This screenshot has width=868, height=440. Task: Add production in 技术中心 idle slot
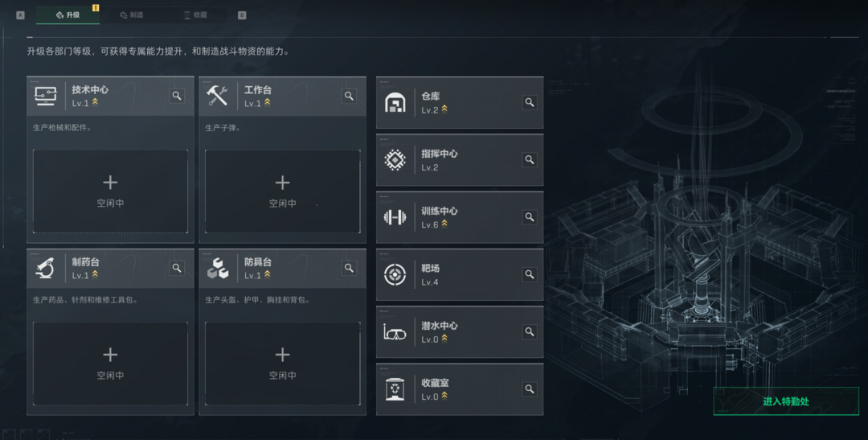[110, 191]
